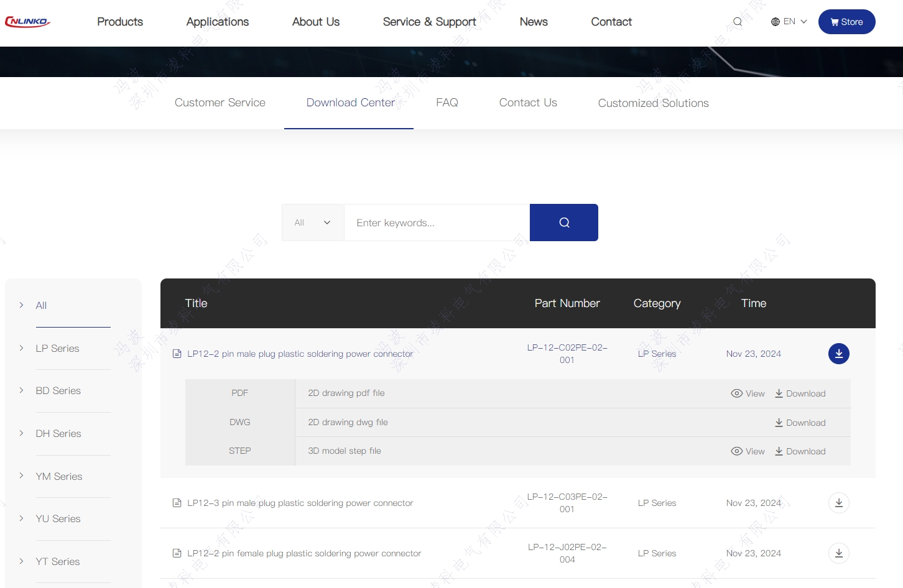Open the Applications menu

click(x=218, y=22)
